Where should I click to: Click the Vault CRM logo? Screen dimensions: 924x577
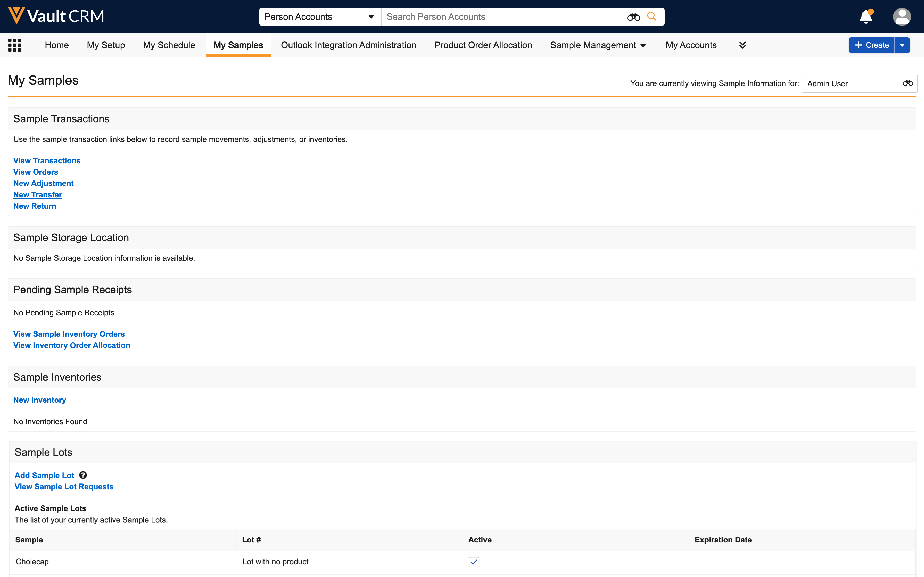coord(56,16)
